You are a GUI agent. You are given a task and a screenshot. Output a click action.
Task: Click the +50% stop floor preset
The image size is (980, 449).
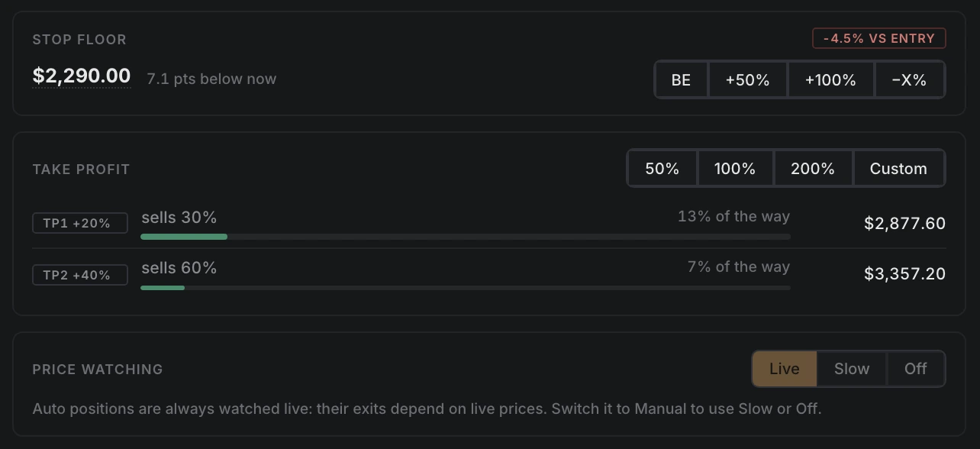pyautogui.click(x=748, y=79)
